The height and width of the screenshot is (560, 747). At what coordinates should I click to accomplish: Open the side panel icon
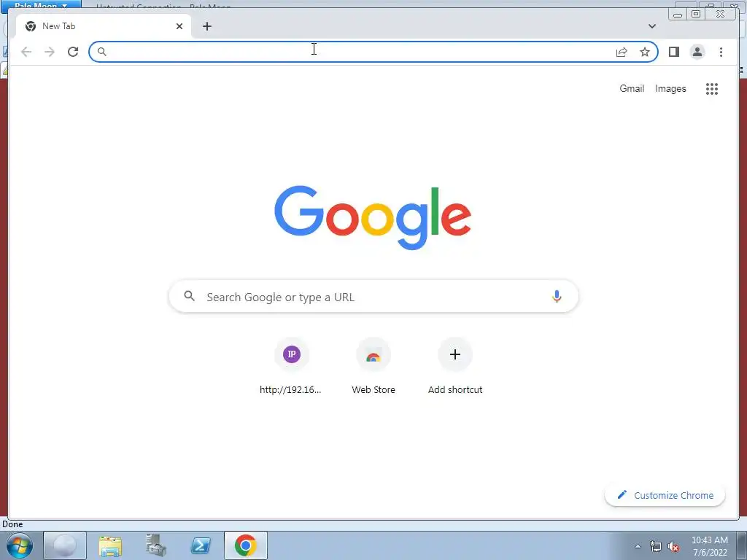coord(673,52)
